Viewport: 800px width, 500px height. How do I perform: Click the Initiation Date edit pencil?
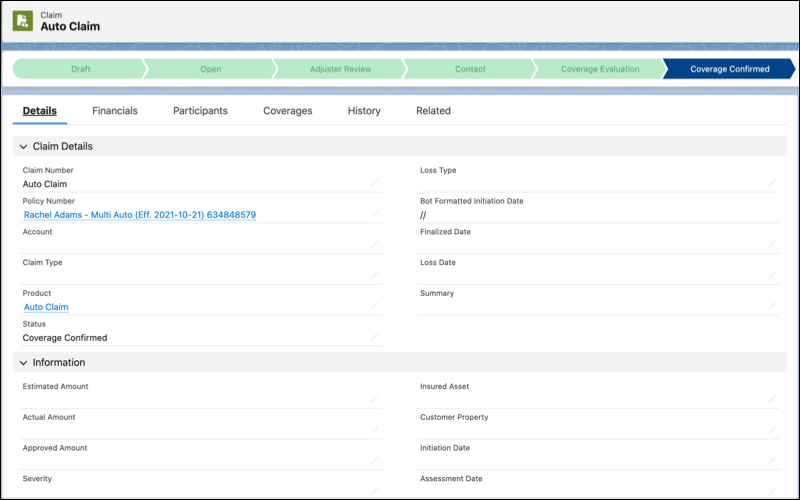pyautogui.click(x=772, y=461)
